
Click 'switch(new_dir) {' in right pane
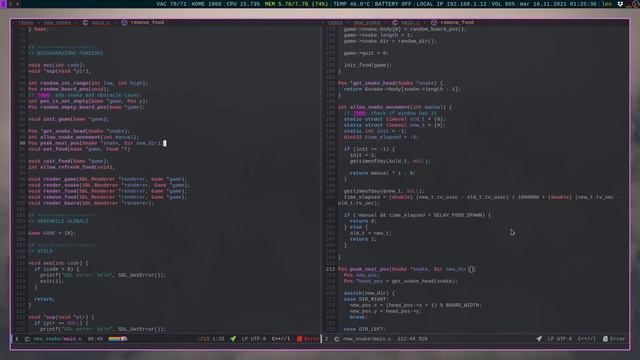coord(369,293)
